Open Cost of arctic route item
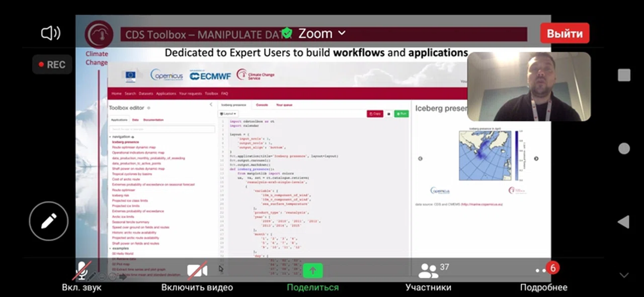 (126, 179)
